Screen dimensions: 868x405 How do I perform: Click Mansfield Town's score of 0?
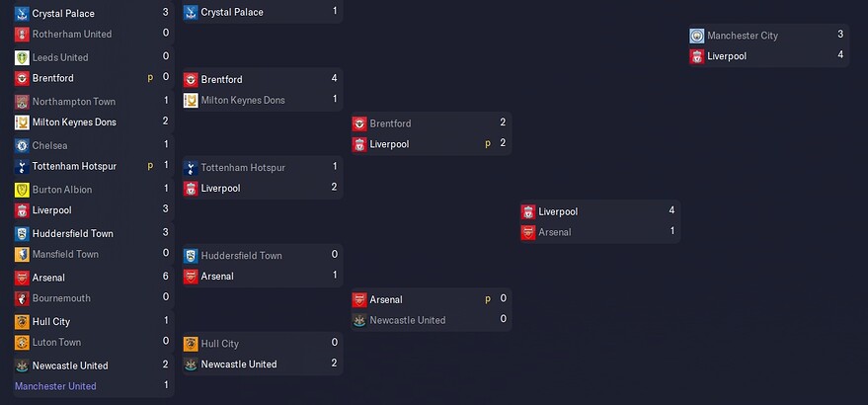[x=166, y=255]
